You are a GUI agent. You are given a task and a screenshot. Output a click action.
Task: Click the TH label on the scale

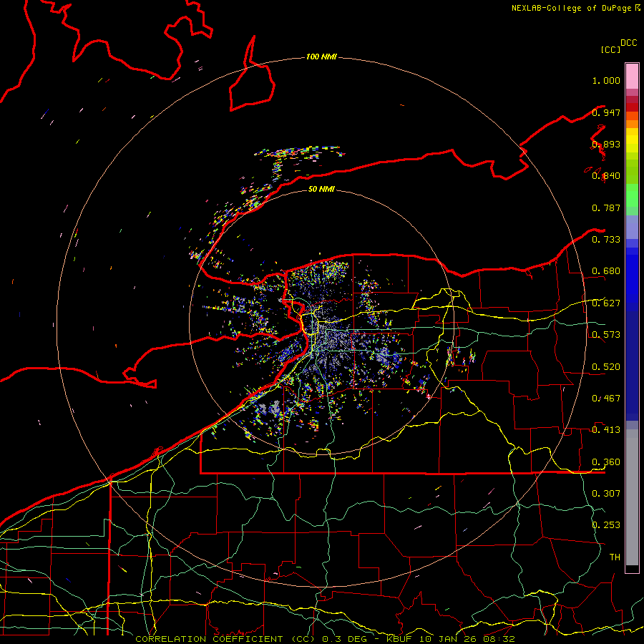(x=615, y=557)
